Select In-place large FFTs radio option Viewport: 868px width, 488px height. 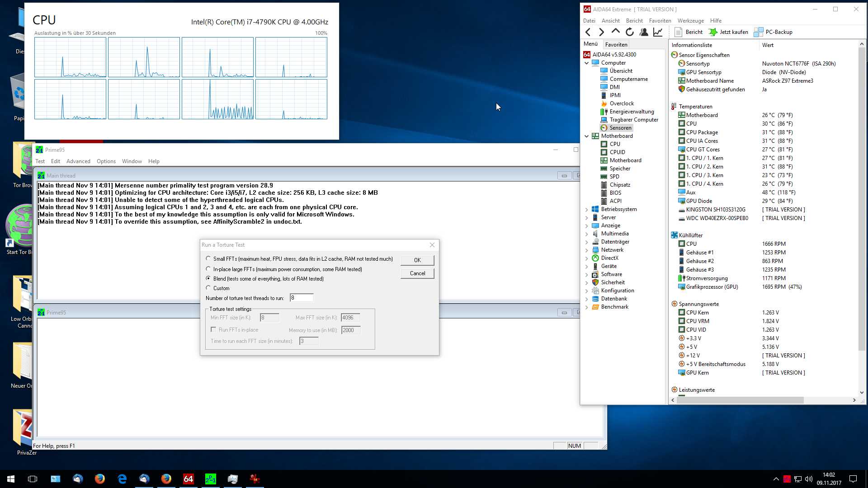[x=208, y=269]
